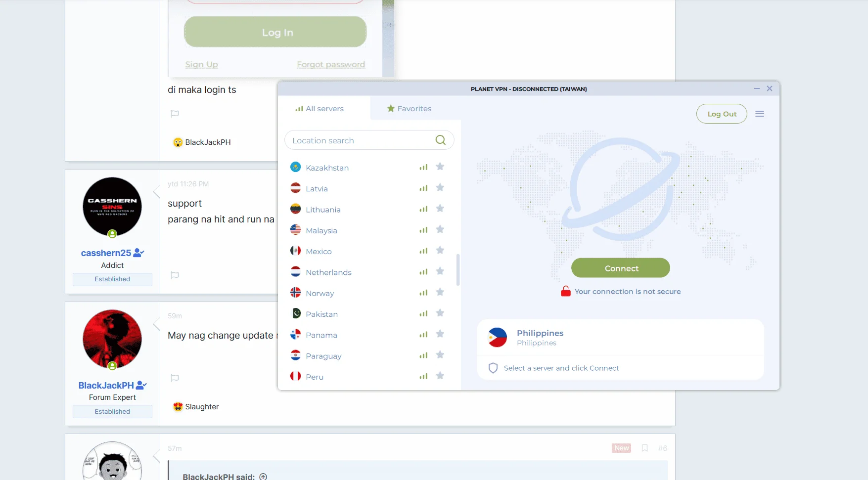The width and height of the screenshot is (868, 480).
Task: Click the Philippines flag in selected server card
Action: click(x=497, y=338)
